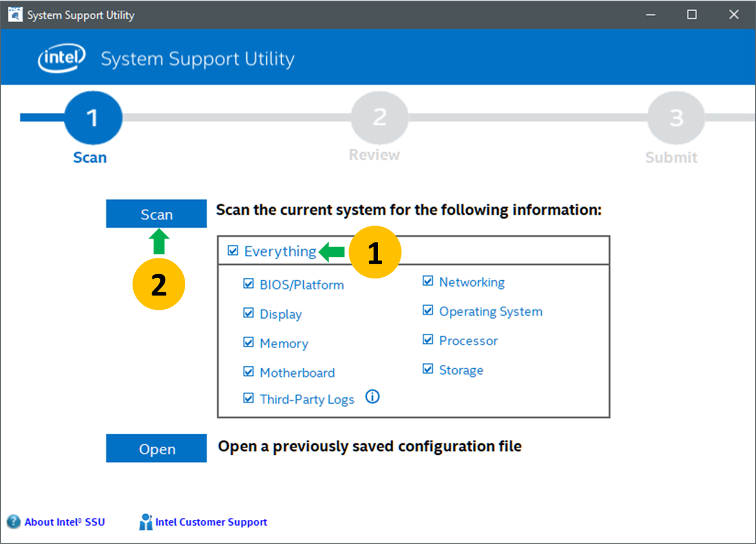Click the Intel Customer Support person icon
The width and height of the screenshot is (756, 544).
146,522
